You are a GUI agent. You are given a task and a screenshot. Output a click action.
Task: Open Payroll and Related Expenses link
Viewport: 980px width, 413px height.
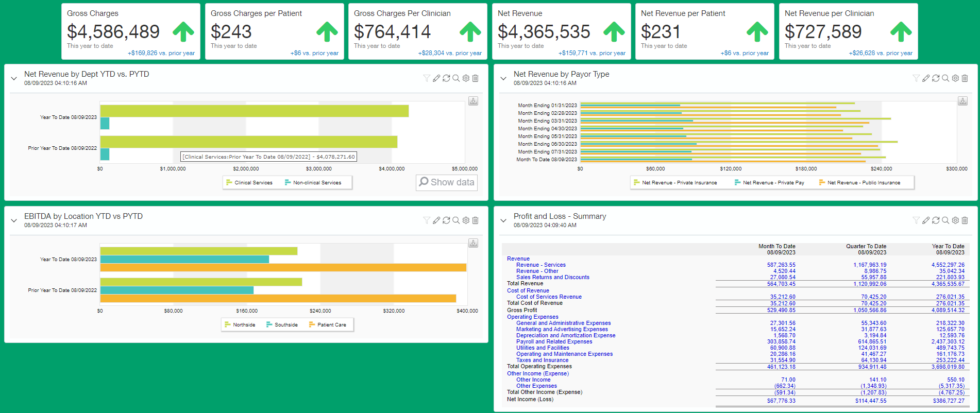(554, 342)
